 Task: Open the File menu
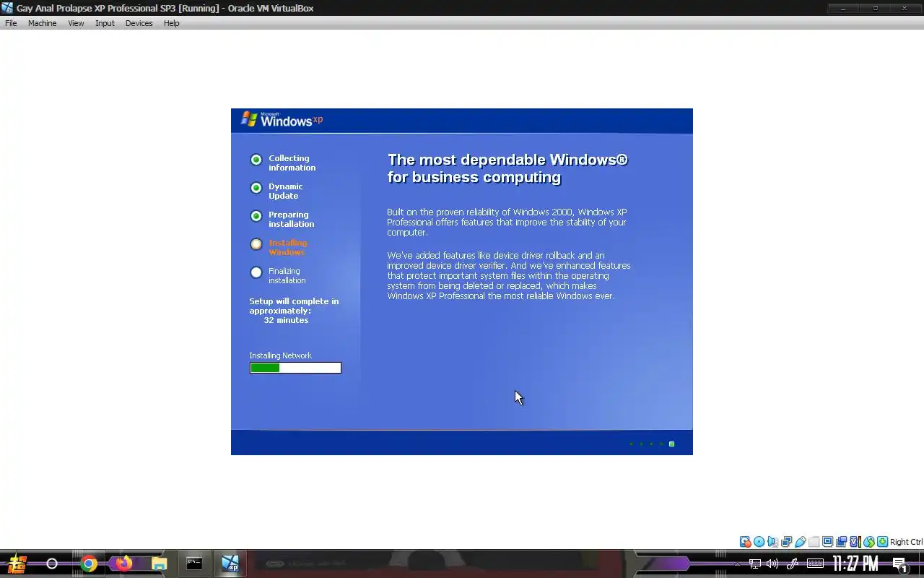point(11,23)
